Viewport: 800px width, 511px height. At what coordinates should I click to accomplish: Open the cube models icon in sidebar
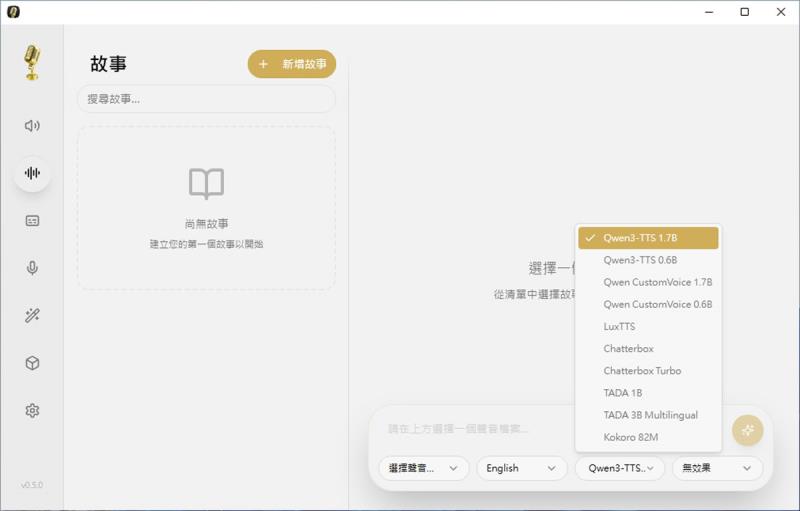pos(32,363)
